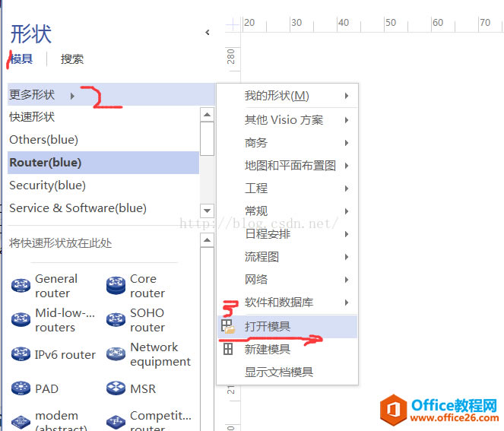
Task: Switch to the 搜索 tab
Action: tap(72, 59)
